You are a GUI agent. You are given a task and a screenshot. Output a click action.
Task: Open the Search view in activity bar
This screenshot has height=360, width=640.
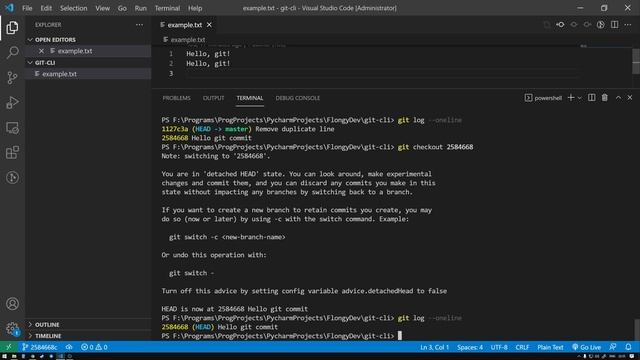(x=12, y=52)
